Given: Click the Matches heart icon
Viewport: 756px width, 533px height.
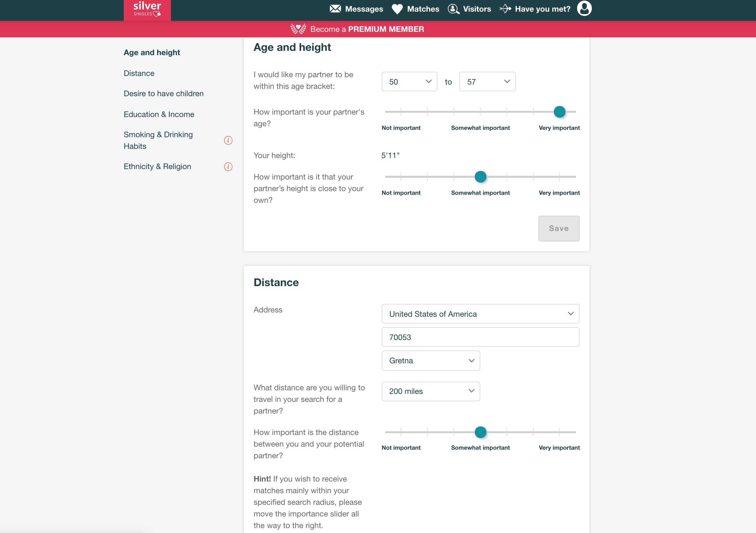Looking at the screenshot, I should [x=397, y=9].
